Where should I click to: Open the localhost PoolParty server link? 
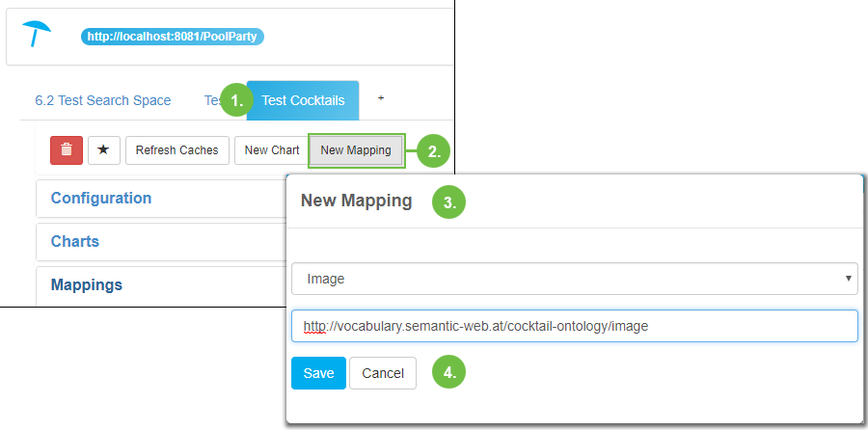pos(173,37)
